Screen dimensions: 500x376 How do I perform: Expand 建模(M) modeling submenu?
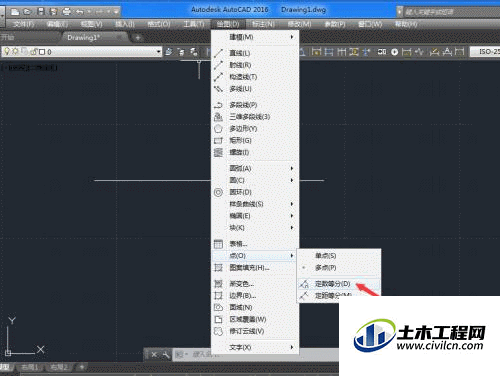pos(255,37)
